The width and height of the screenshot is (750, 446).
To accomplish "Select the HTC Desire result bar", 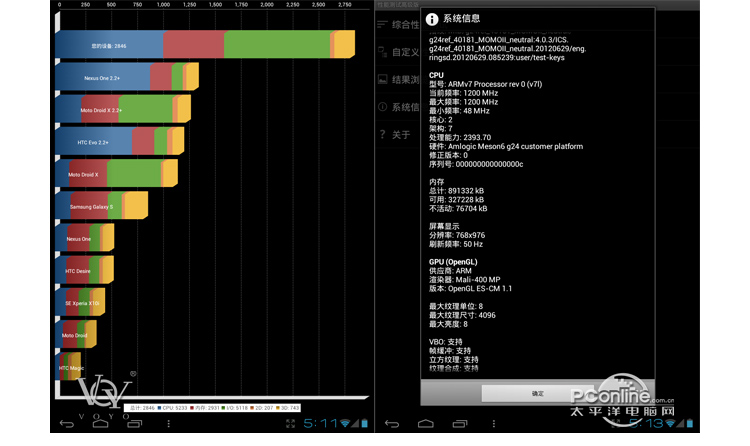I will pyautogui.click(x=84, y=269).
